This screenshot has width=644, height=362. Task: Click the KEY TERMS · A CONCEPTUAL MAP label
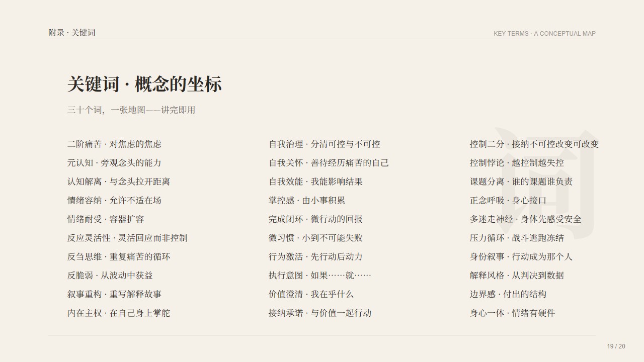(x=544, y=34)
